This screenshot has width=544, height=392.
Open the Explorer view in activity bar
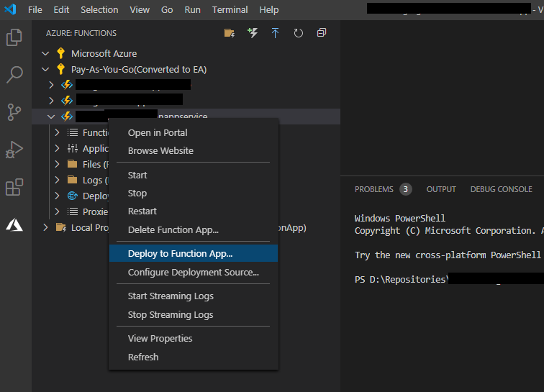(14, 37)
